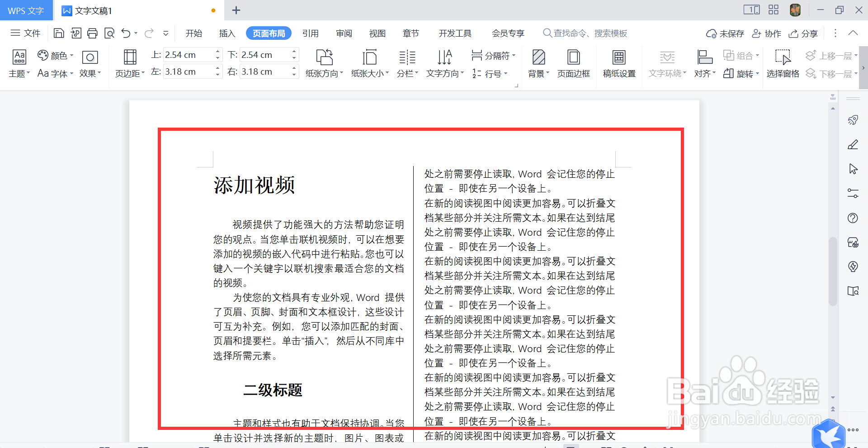The height and width of the screenshot is (448, 868).
Task: Click top margin 2.54 cm field
Action: pyautogui.click(x=189, y=55)
